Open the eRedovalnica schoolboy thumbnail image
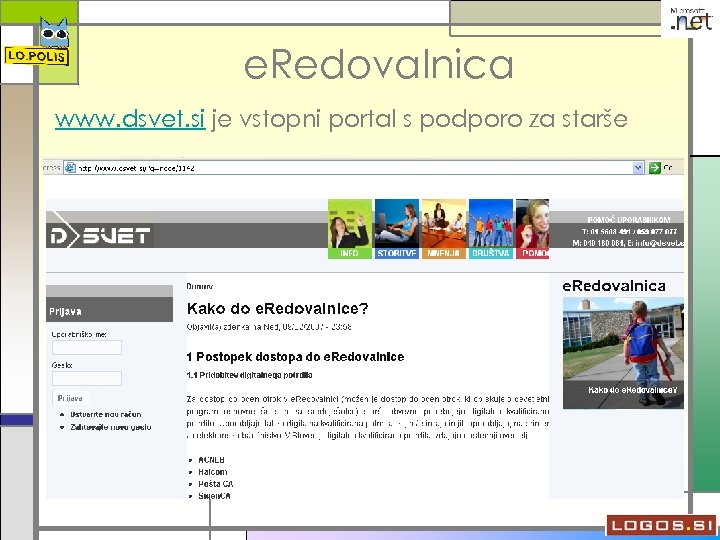Viewport: 720px width, 540px height. coord(623,353)
